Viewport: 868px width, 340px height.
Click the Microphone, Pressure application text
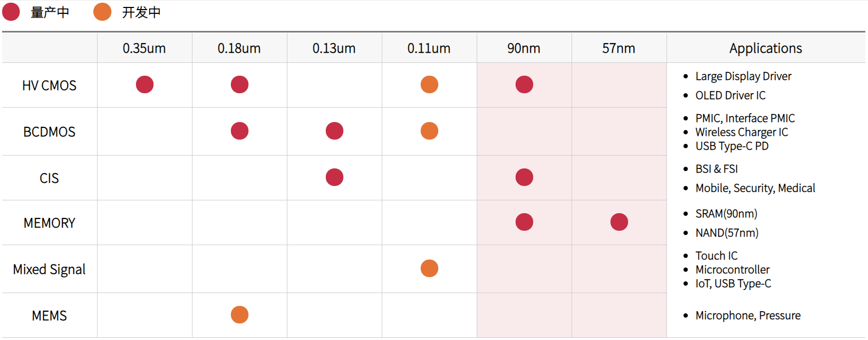coord(748,315)
